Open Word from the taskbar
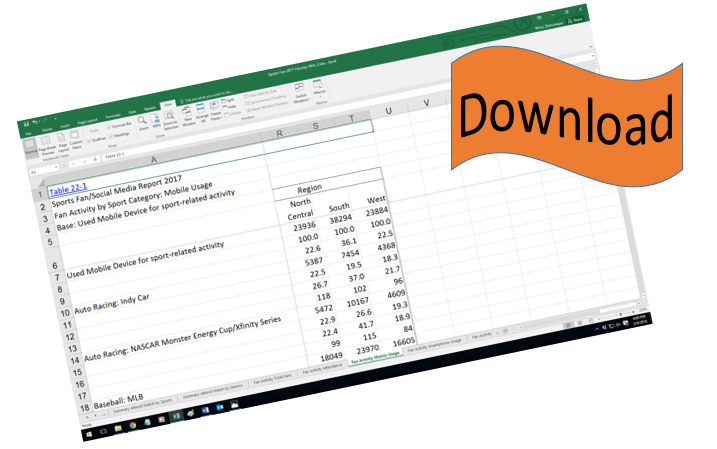 coord(205,410)
